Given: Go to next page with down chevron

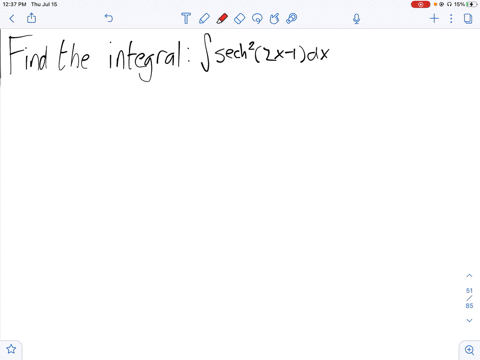Looking at the screenshot, I should click(x=469, y=320).
